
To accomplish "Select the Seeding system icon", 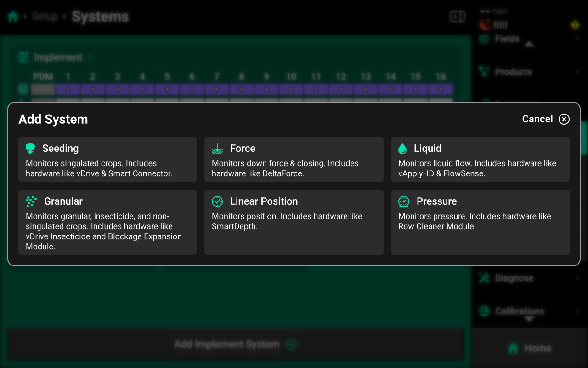I will (x=30, y=148).
